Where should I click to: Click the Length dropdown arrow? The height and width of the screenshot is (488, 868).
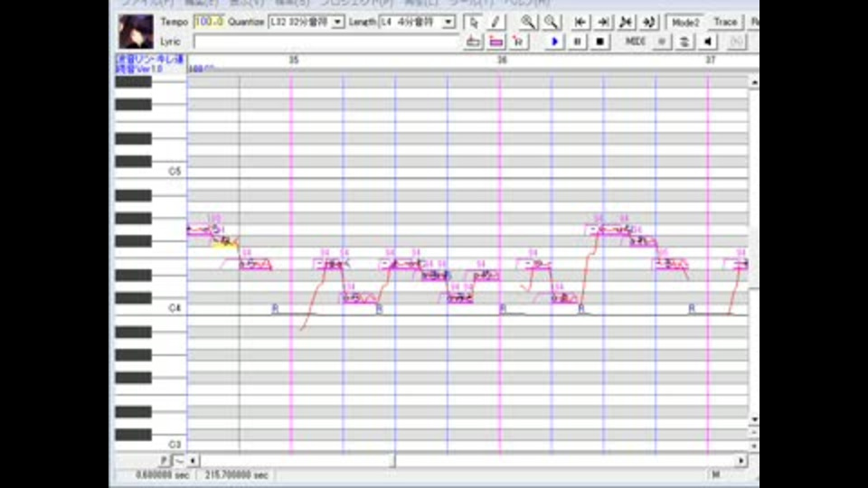(x=448, y=22)
